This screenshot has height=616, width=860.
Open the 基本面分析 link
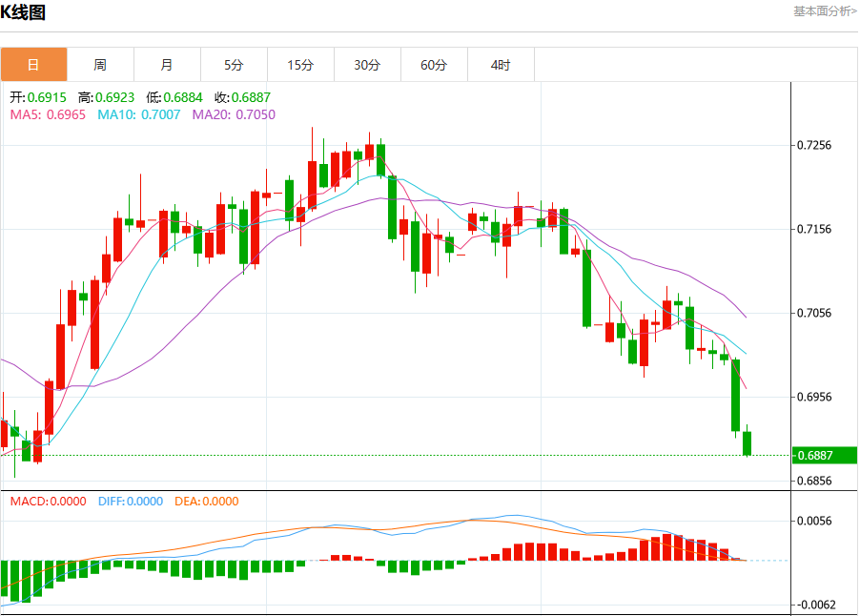click(825, 11)
